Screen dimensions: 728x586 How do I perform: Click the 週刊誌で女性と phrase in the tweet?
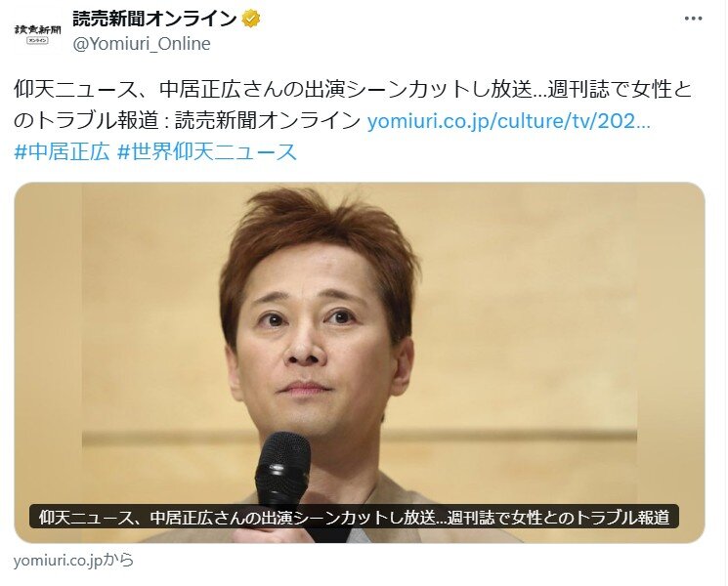tap(620, 90)
